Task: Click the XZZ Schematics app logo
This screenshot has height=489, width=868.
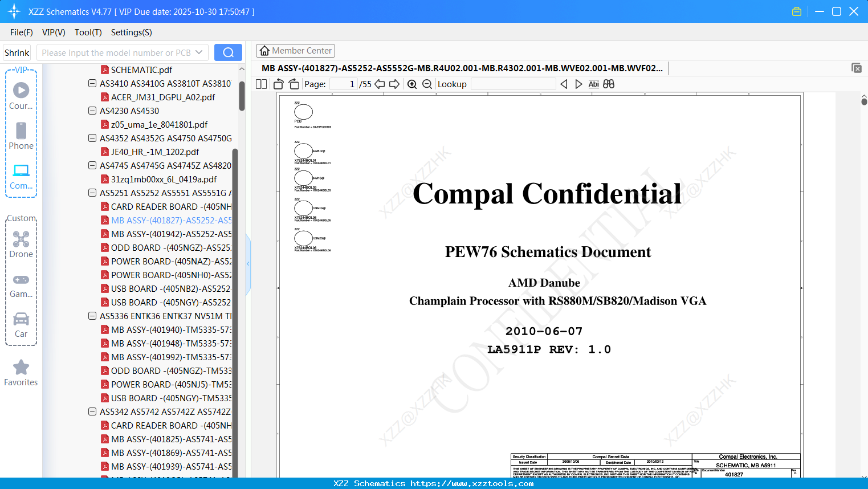Action: click(14, 11)
